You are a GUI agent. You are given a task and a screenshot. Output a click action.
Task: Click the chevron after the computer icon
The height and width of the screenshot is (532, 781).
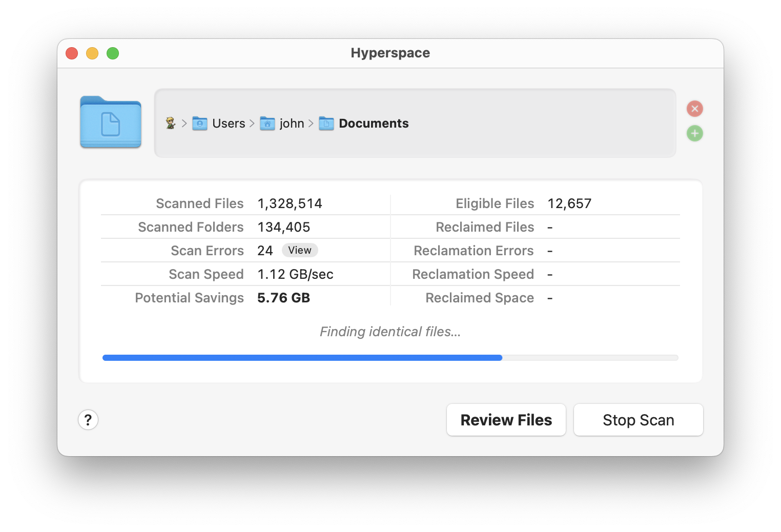point(184,124)
